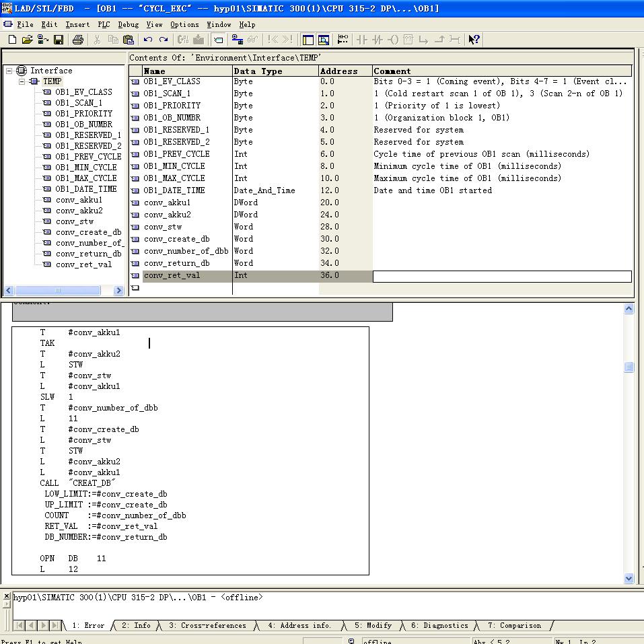Viewport: 644px width, 644px height.
Task: Click the comment field of conv_ret_val row
Action: click(x=502, y=276)
